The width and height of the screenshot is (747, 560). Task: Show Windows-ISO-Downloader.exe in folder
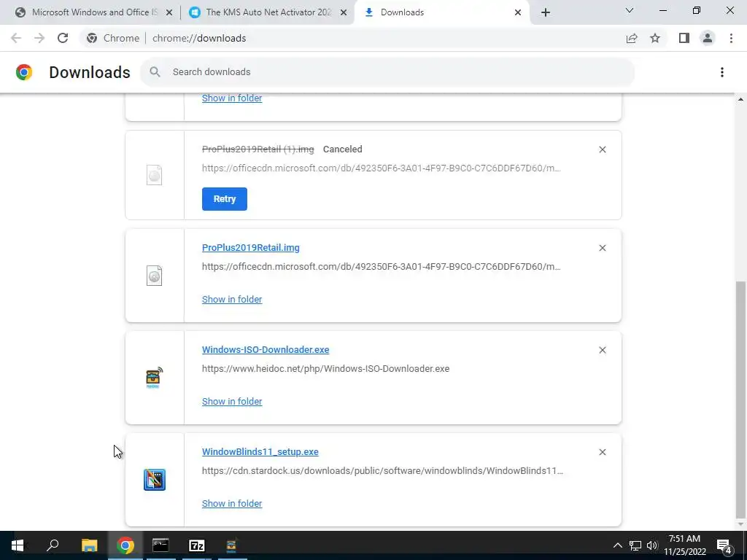coord(232,402)
